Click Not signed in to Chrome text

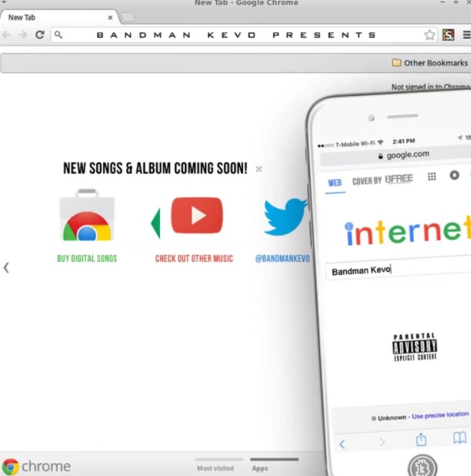pos(431,87)
